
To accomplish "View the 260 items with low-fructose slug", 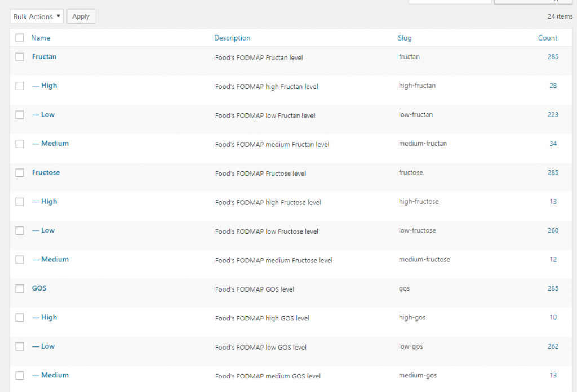I will click(x=553, y=230).
